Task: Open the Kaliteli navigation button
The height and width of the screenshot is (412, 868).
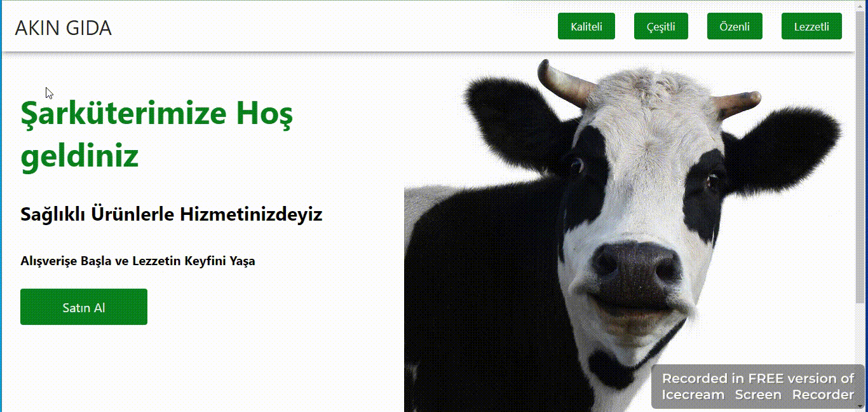Action: [x=587, y=27]
